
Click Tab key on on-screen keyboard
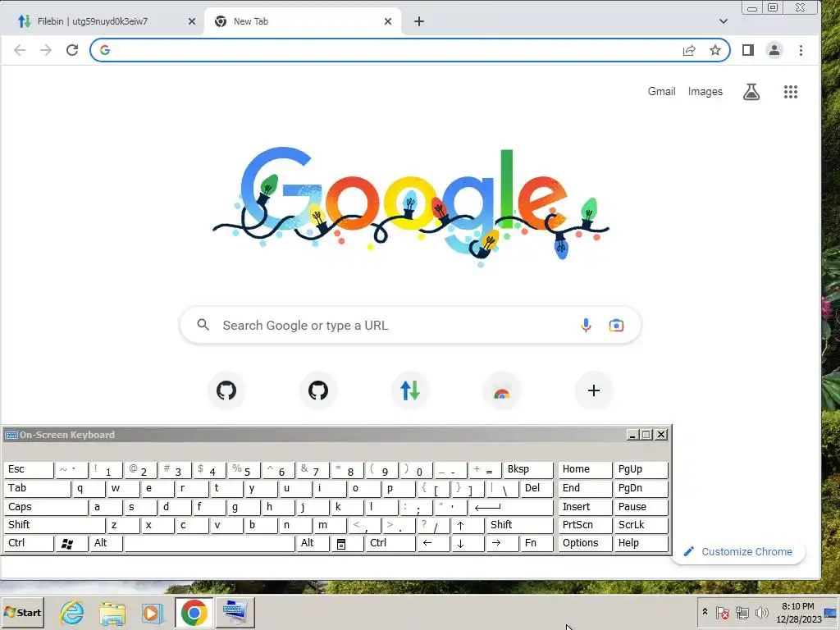click(x=37, y=489)
